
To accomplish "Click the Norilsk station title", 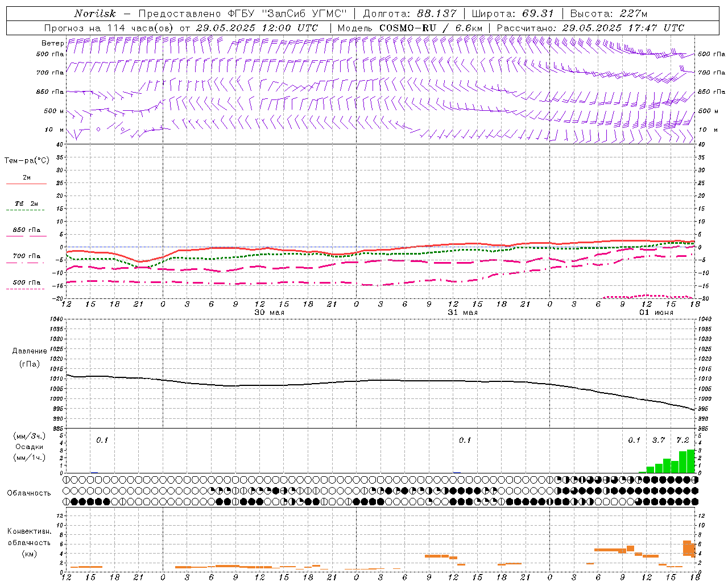I will 95,14.
